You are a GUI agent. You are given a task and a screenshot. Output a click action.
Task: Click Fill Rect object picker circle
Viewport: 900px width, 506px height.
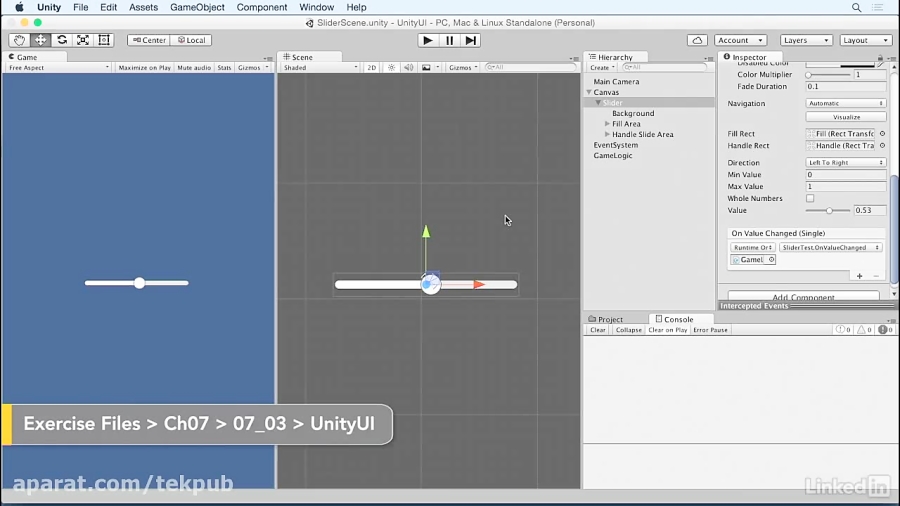click(x=882, y=134)
